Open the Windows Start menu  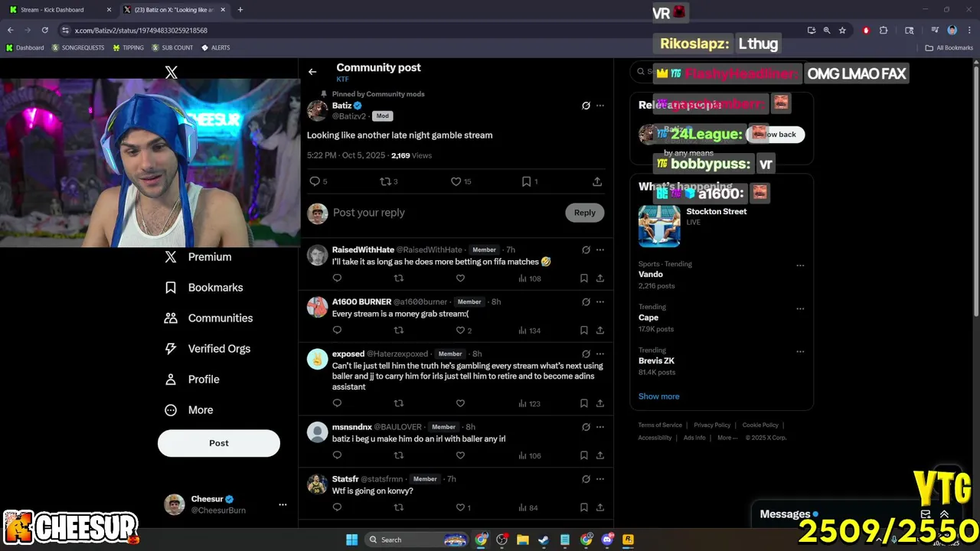pos(351,540)
